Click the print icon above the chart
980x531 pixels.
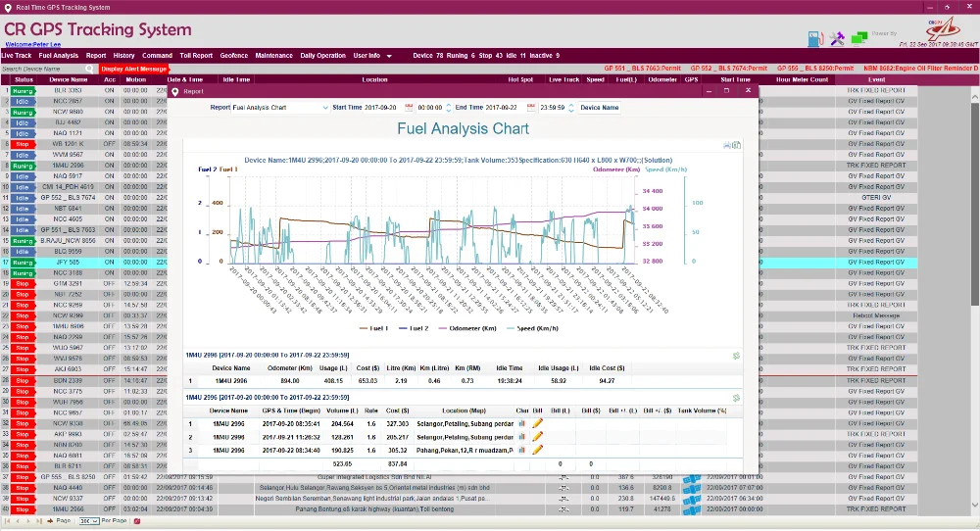click(x=728, y=145)
